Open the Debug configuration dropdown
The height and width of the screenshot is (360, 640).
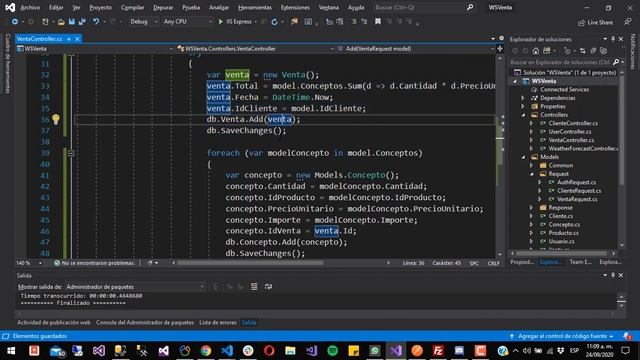coord(144,22)
